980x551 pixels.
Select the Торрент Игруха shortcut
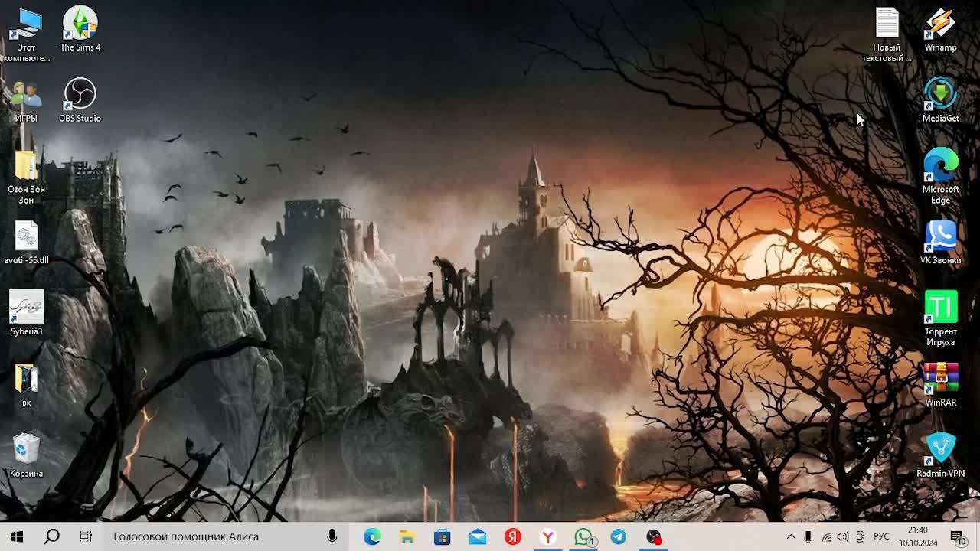[x=941, y=319]
